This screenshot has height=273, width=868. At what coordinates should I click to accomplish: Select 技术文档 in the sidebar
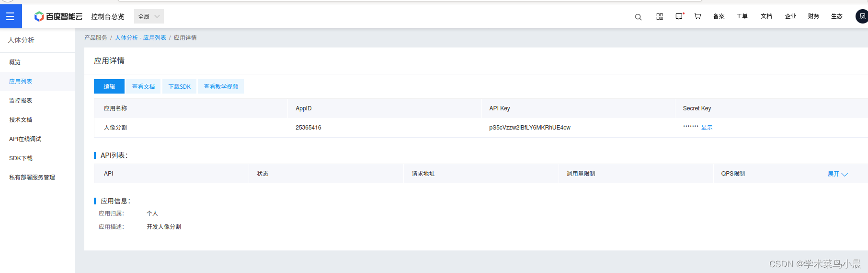pyautogui.click(x=37, y=120)
